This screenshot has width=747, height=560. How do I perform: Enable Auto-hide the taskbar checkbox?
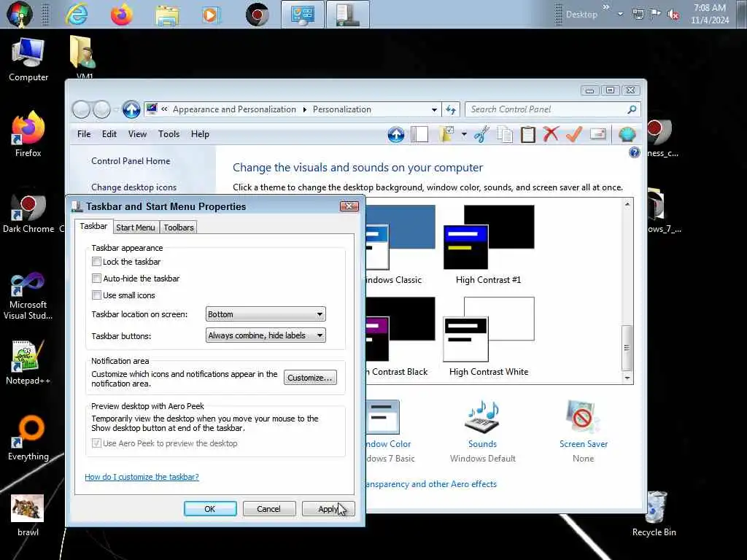point(96,278)
